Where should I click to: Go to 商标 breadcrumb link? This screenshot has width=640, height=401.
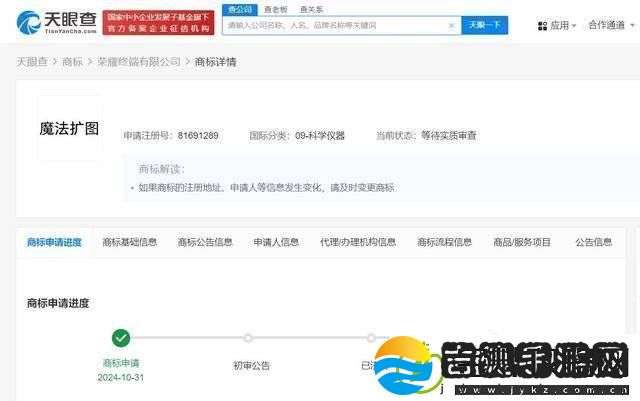click(72, 62)
